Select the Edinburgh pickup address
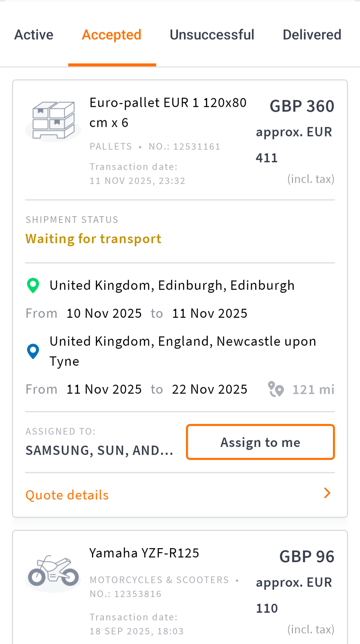The height and width of the screenshot is (644, 360). tap(172, 285)
